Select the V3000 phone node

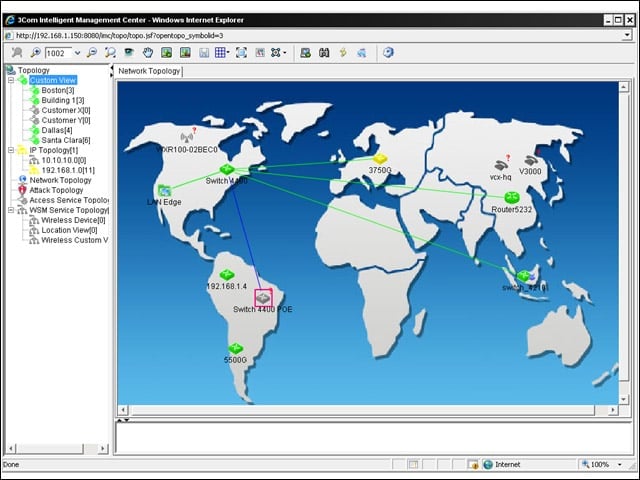click(x=531, y=160)
